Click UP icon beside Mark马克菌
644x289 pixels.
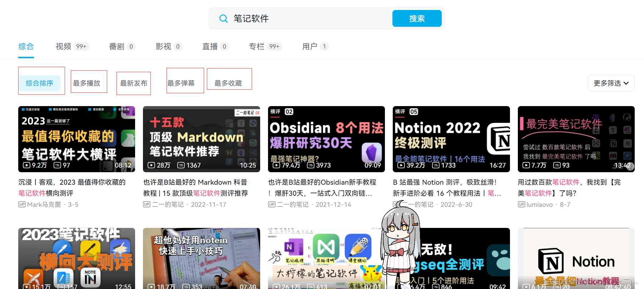22,204
